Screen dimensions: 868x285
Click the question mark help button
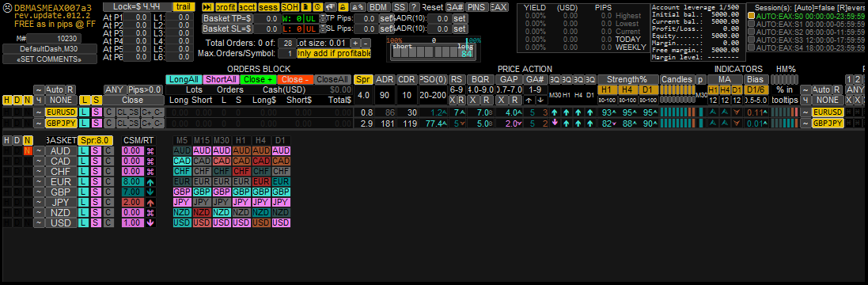click(x=414, y=7)
